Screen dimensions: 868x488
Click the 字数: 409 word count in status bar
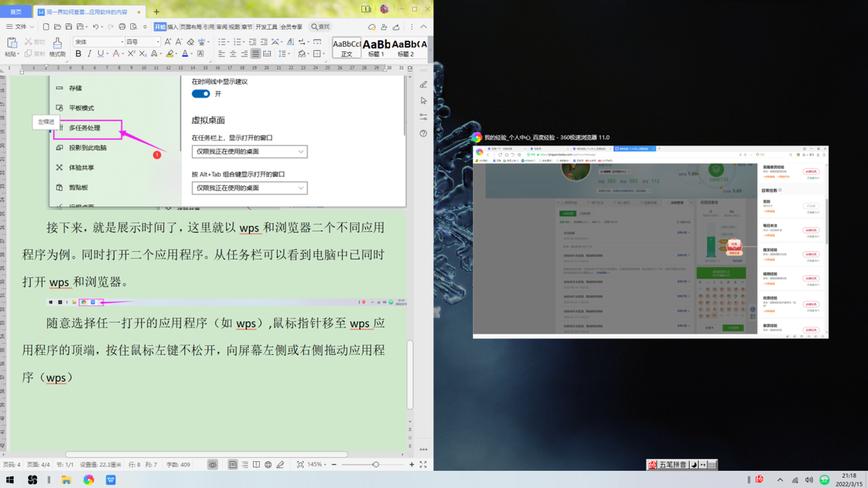point(177,464)
